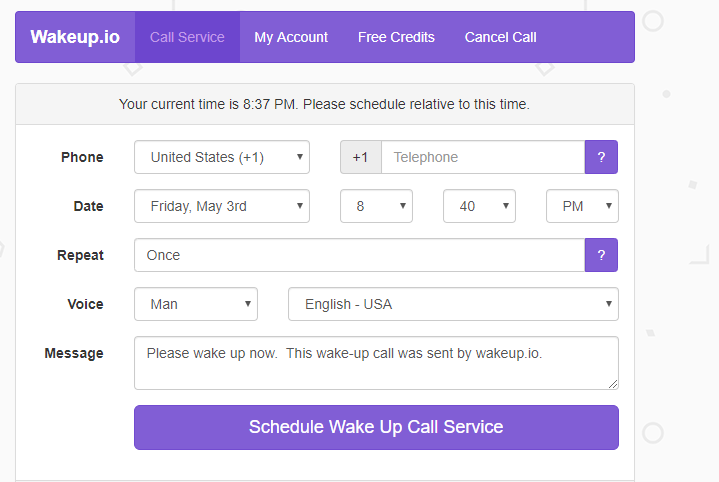The height and width of the screenshot is (482, 719).
Task: Click into the Telephone input field
Action: pos(483,157)
